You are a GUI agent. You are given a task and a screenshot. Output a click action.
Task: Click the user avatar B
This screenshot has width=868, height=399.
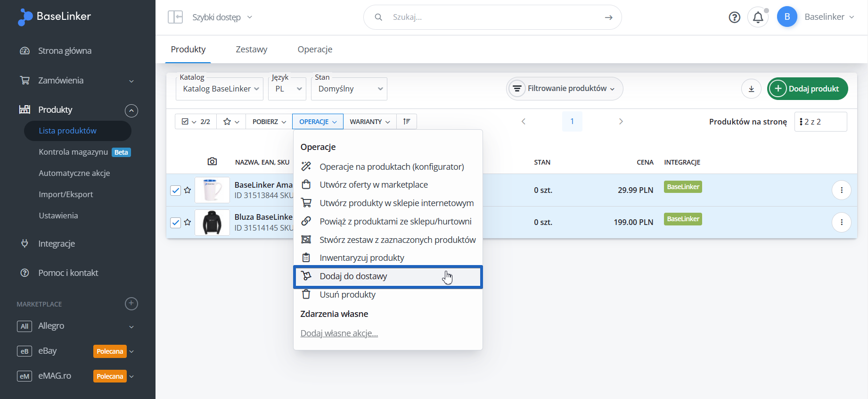point(787,17)
